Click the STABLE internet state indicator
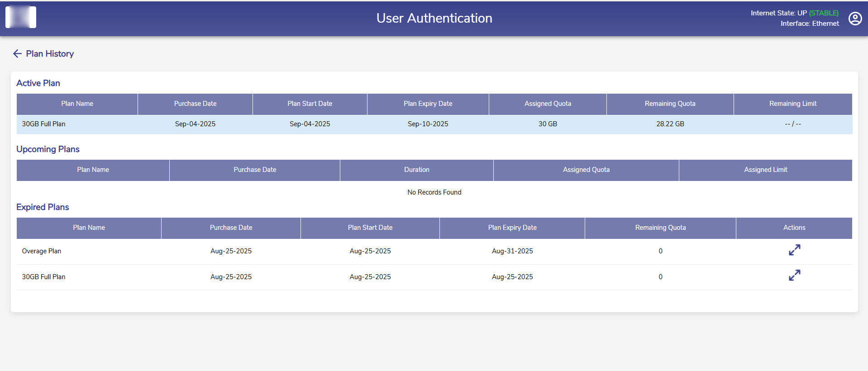 [824, 13]
